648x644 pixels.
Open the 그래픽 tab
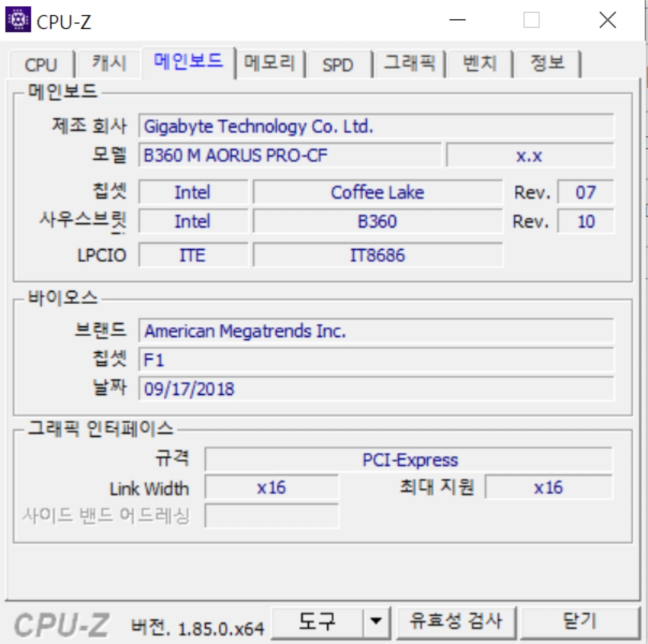click(409, 63)
